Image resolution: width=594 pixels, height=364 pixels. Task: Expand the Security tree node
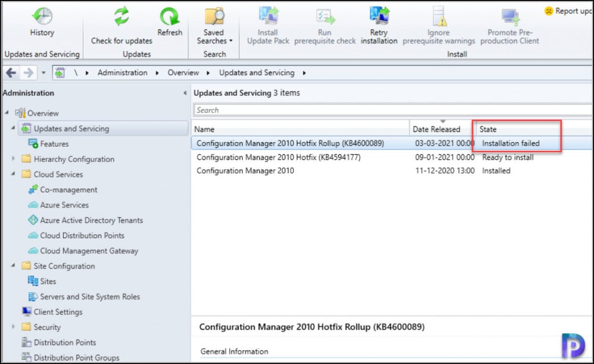click(13, 326)
